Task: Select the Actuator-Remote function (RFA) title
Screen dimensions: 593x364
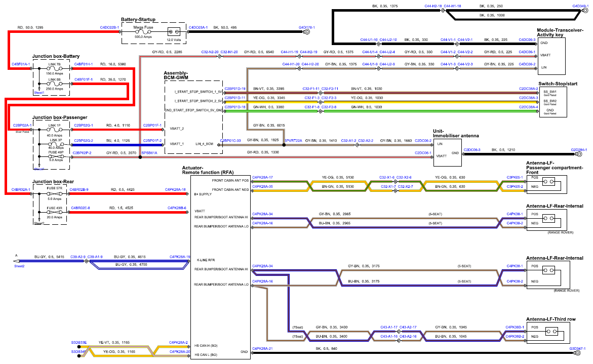Action: point(208,170)
